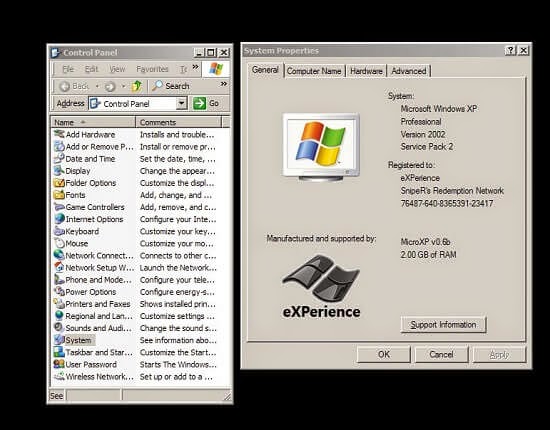Image resolution: width=550 pixels, height=430 pixels.
Task: Click the Forward arrow toolbar icon
Action: pos(110,86)
